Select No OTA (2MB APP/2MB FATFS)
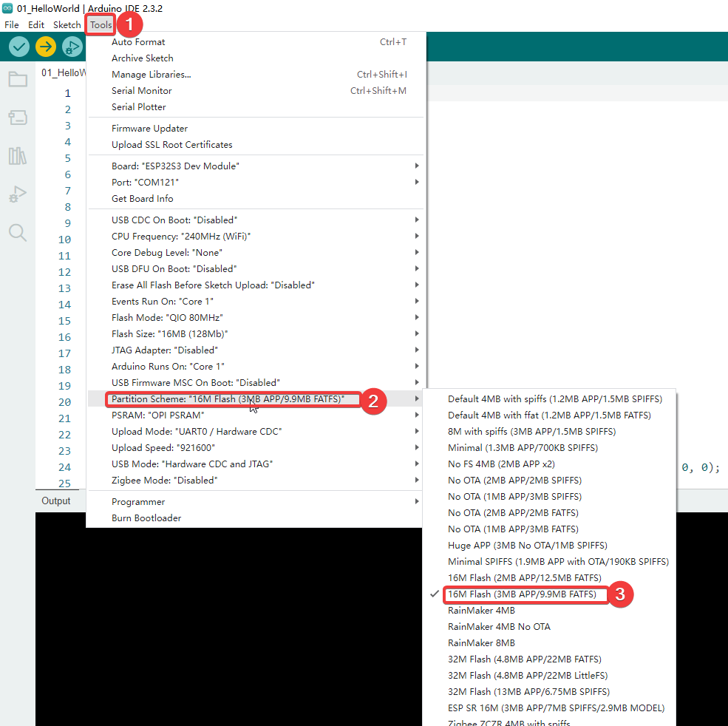The width and height of the screenshot is (728, 726). [549, 512]
